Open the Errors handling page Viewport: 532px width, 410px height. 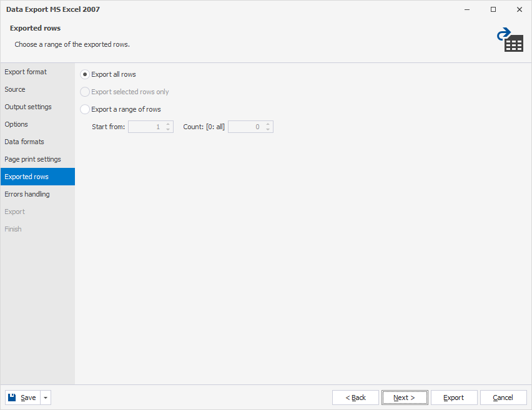37,194
